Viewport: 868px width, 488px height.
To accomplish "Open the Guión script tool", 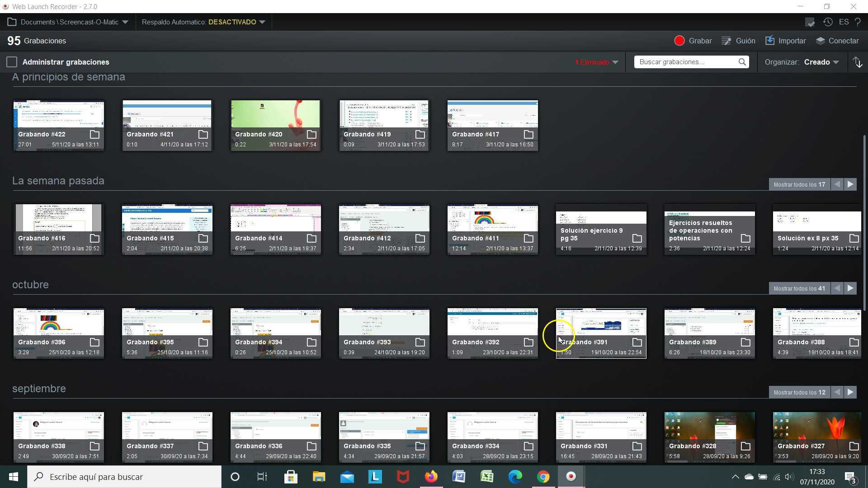I will point(738,41).
